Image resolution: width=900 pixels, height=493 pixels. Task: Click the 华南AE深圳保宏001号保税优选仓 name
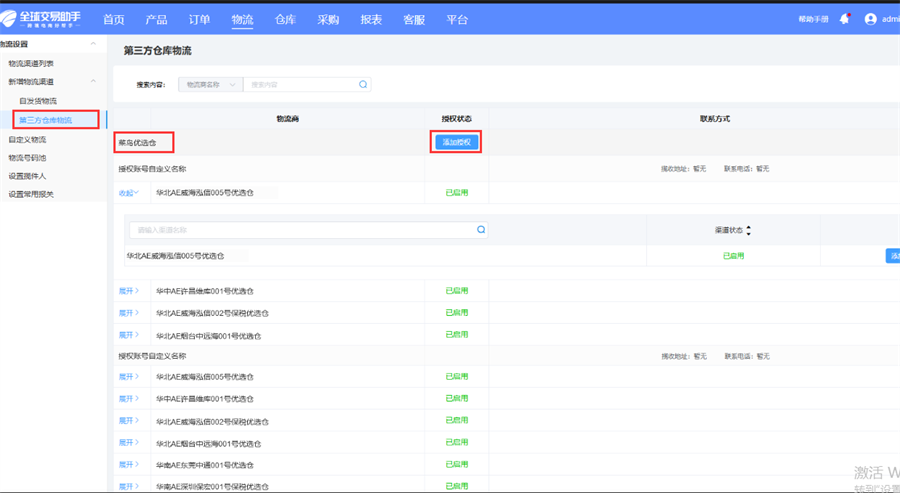(x=212, y=487)
